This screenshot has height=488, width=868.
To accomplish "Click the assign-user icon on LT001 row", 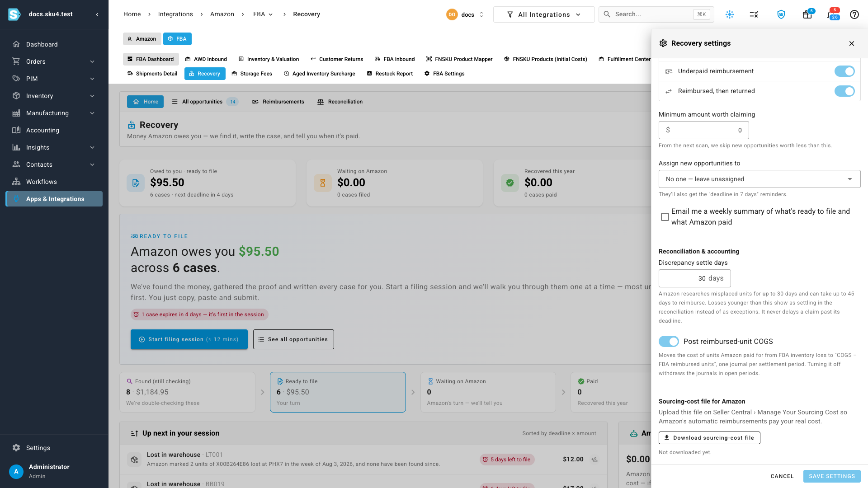I will coord(594,460).
